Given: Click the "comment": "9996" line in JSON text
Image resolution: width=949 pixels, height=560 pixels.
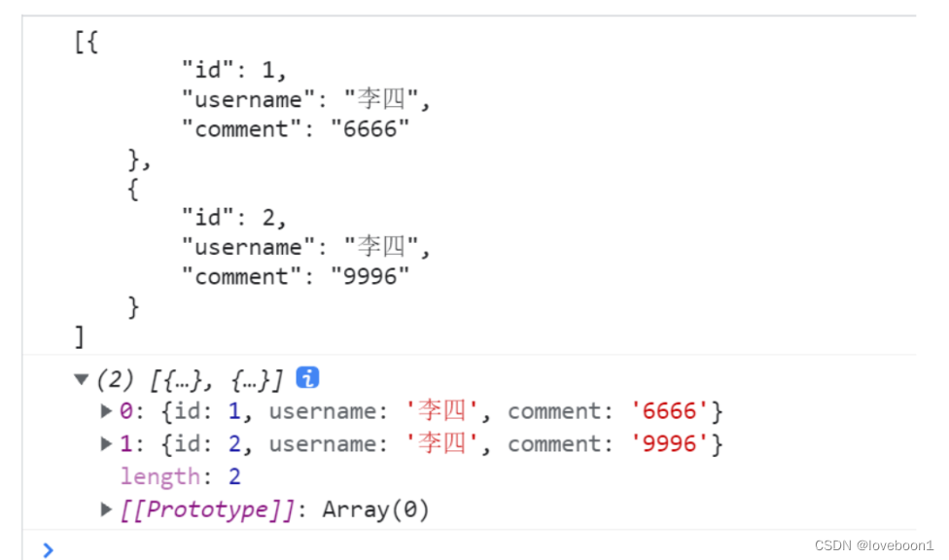Looking at the screenshot, I should tap(296, 277).
